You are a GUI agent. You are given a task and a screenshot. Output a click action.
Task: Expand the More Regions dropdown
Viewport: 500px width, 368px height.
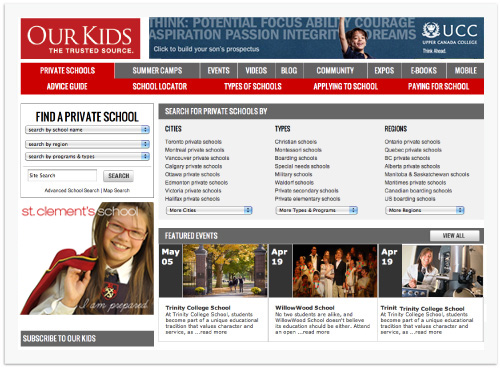point(425,210)
